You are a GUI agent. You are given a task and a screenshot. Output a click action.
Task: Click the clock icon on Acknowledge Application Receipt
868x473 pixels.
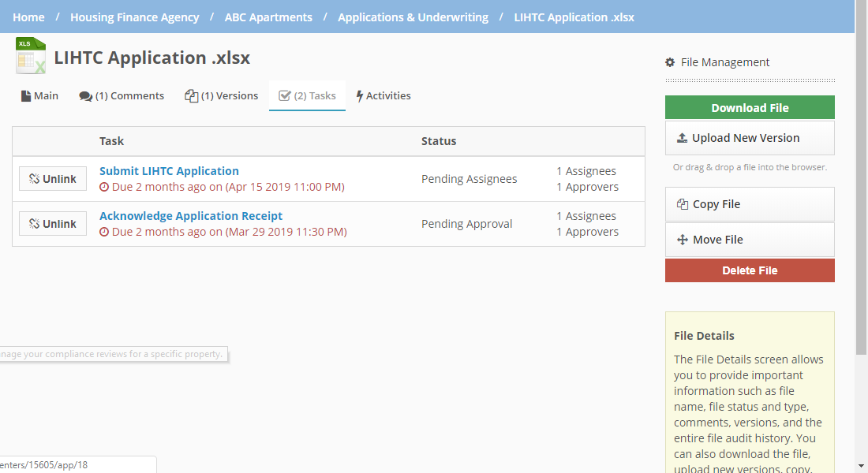[x=104, y=232]
